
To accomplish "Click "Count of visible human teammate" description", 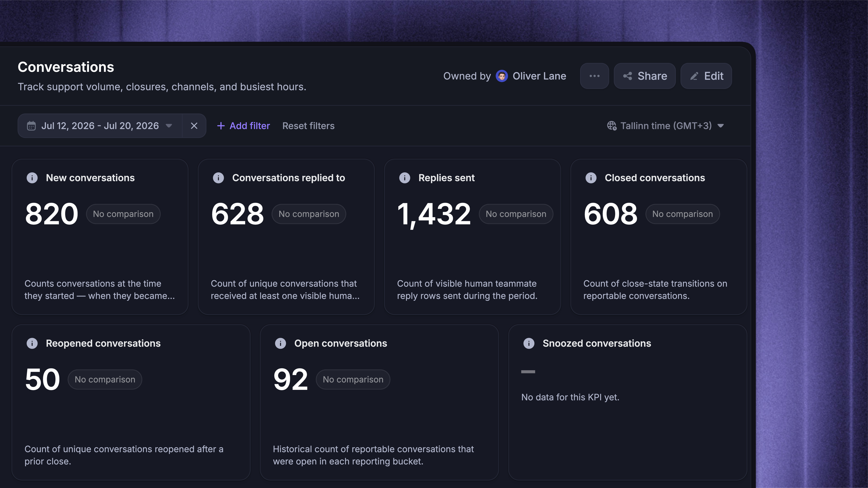I will 467,290.
